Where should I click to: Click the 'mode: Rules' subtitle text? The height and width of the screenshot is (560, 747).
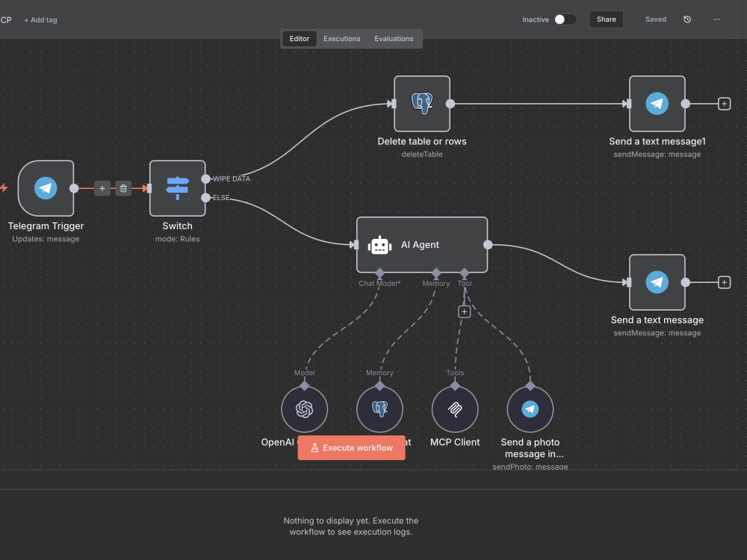177,239
